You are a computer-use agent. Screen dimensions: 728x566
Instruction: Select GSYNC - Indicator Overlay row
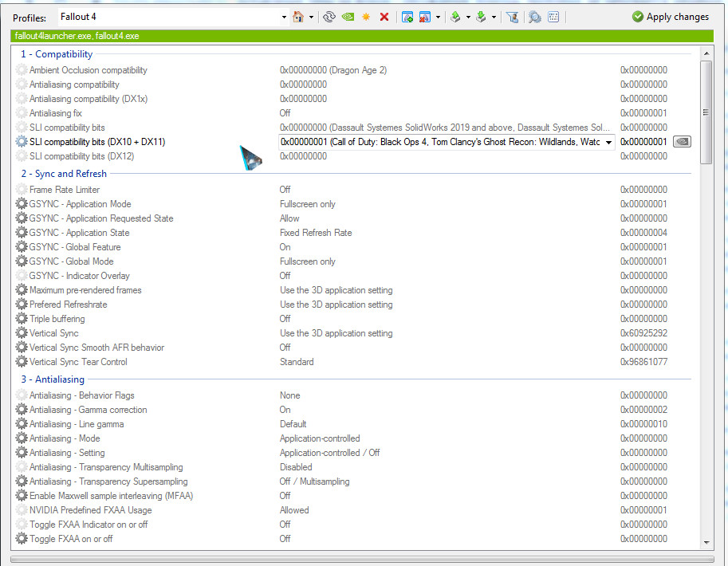click(353, 276)
